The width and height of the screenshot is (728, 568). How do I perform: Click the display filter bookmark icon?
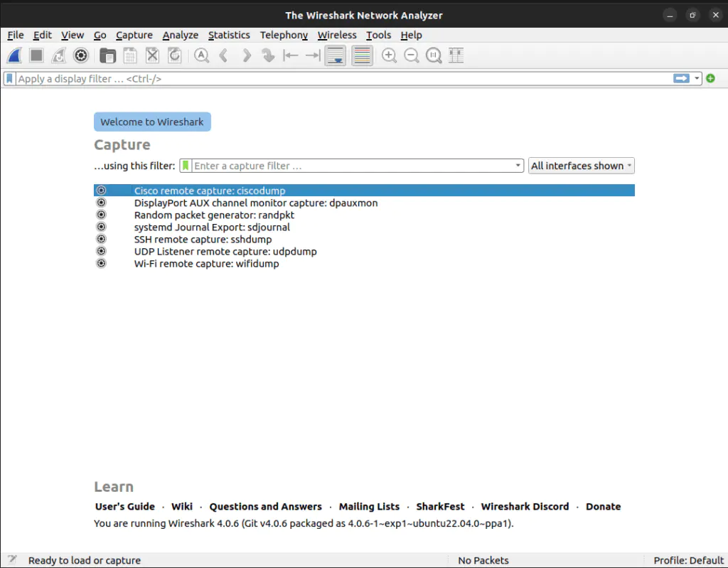click(10, 79)
